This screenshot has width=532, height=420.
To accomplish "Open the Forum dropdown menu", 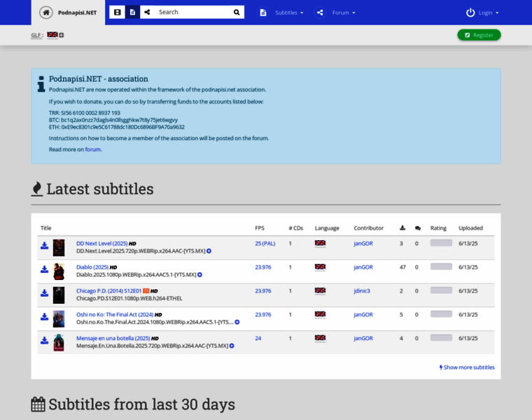I will pyautogui.click(x=344, y=13).
